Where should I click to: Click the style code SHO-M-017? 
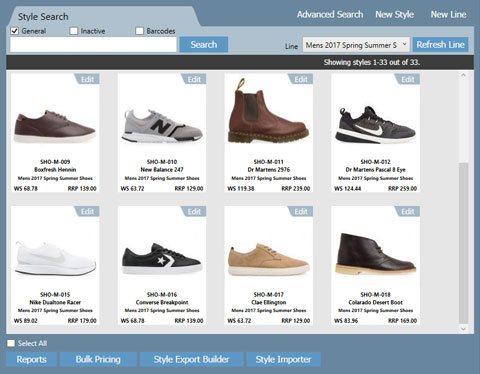(269, 295)
